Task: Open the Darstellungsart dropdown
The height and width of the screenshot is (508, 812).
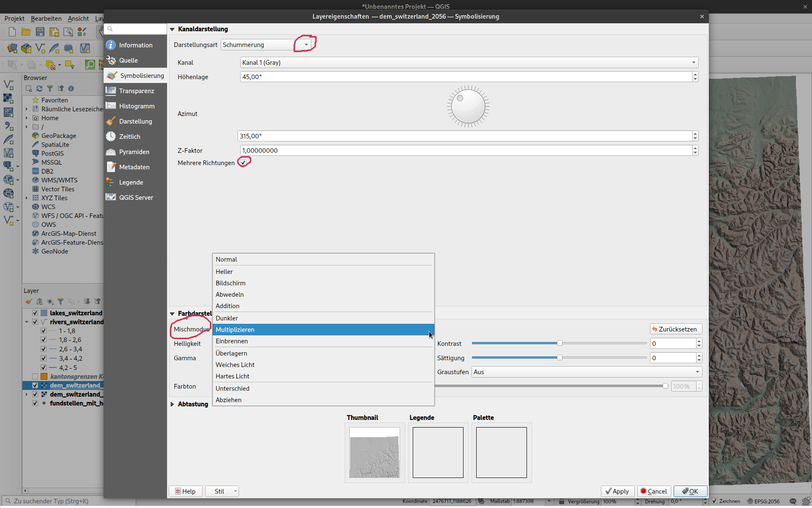Action: coord(266,45)
